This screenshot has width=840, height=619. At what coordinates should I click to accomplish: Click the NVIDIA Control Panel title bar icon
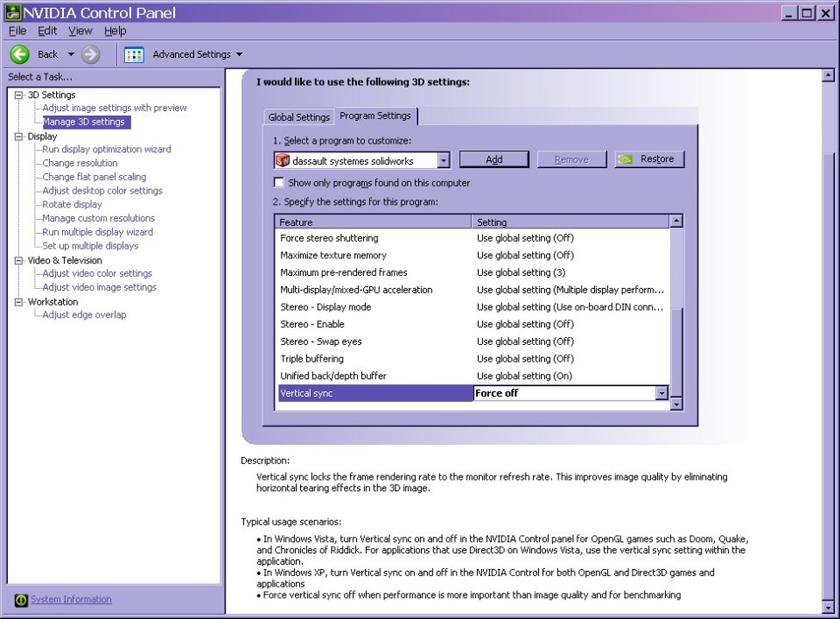[x=13, y=12]
